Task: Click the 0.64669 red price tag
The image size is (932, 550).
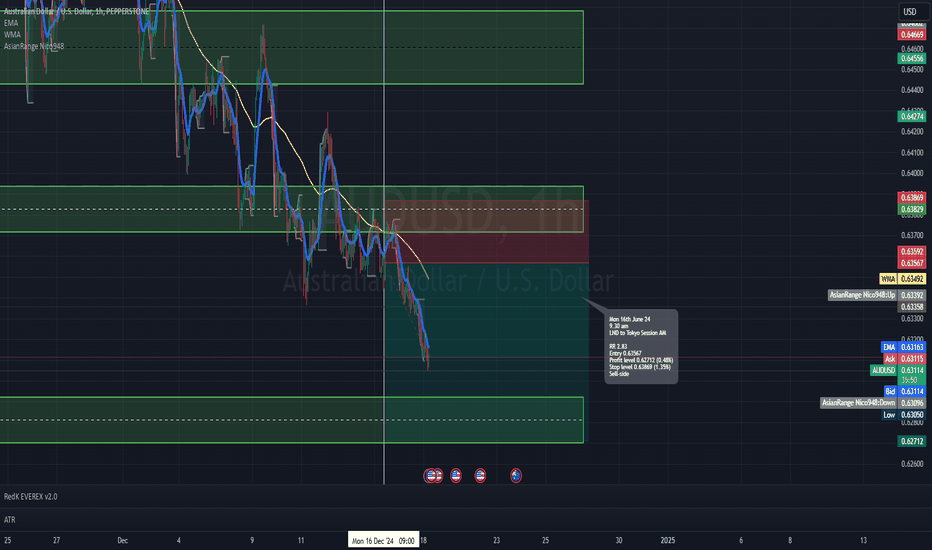Action: 911,34
